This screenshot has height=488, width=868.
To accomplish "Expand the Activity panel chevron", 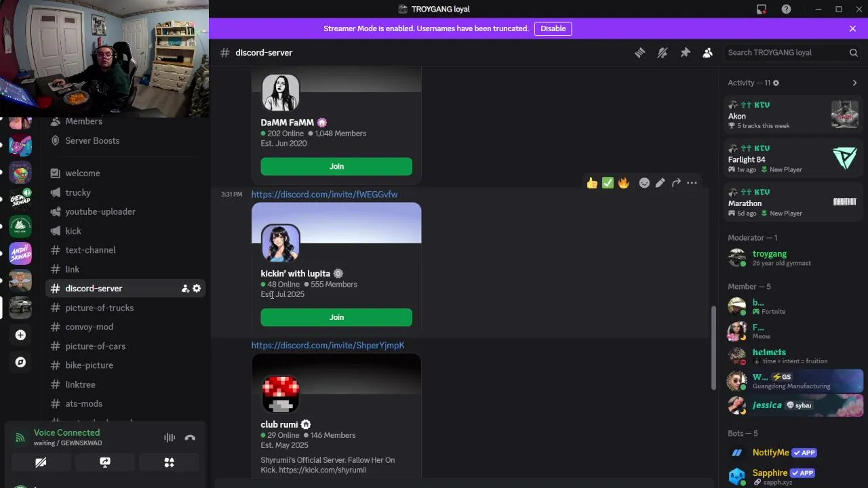I will (854, 83).
